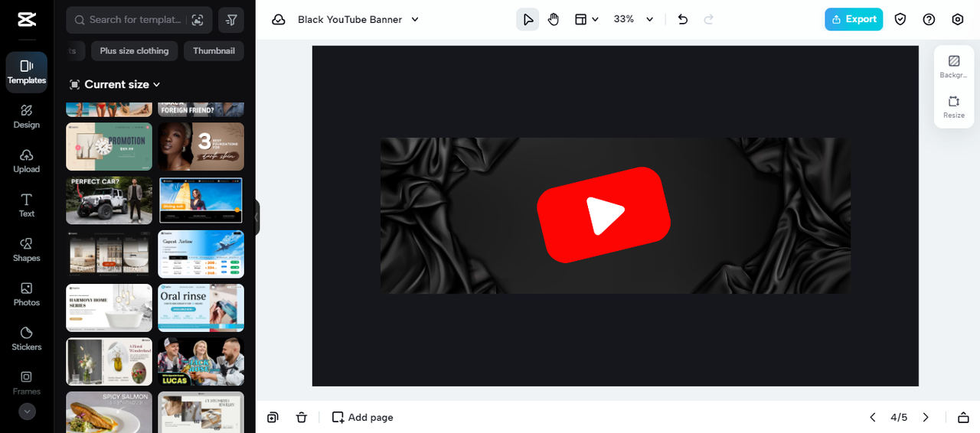Select the PROMOTION clock template thumbnail

(x=109, y=147)
